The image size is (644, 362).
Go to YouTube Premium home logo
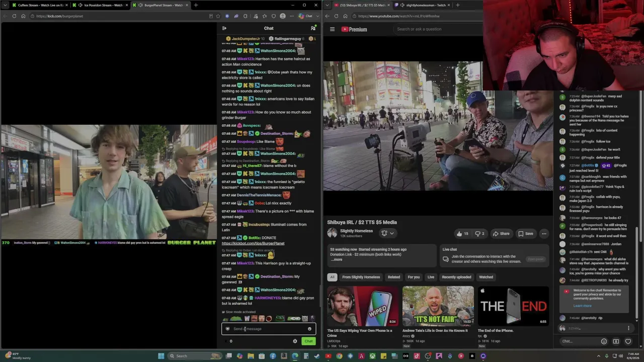click(x=354, y=29)
